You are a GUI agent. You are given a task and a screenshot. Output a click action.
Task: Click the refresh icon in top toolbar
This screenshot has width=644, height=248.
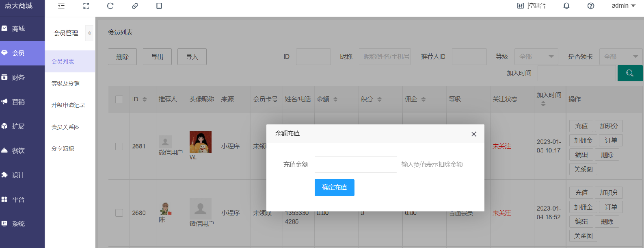point(110,6)
